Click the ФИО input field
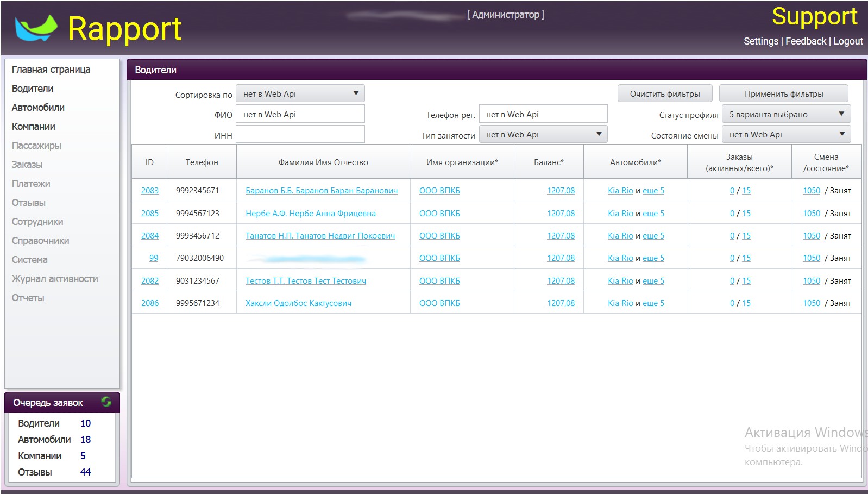 300,114
